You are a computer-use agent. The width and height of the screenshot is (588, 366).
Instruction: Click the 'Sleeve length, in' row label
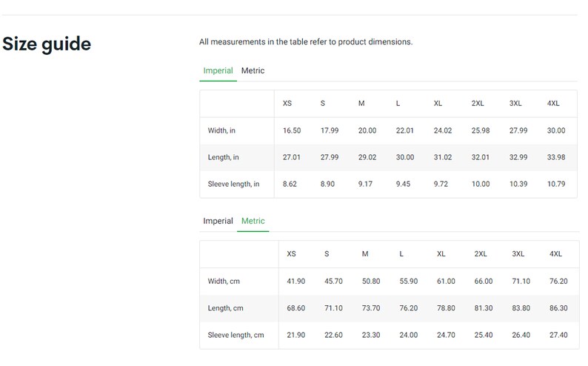pyautogui.click(x=233, y=184)
